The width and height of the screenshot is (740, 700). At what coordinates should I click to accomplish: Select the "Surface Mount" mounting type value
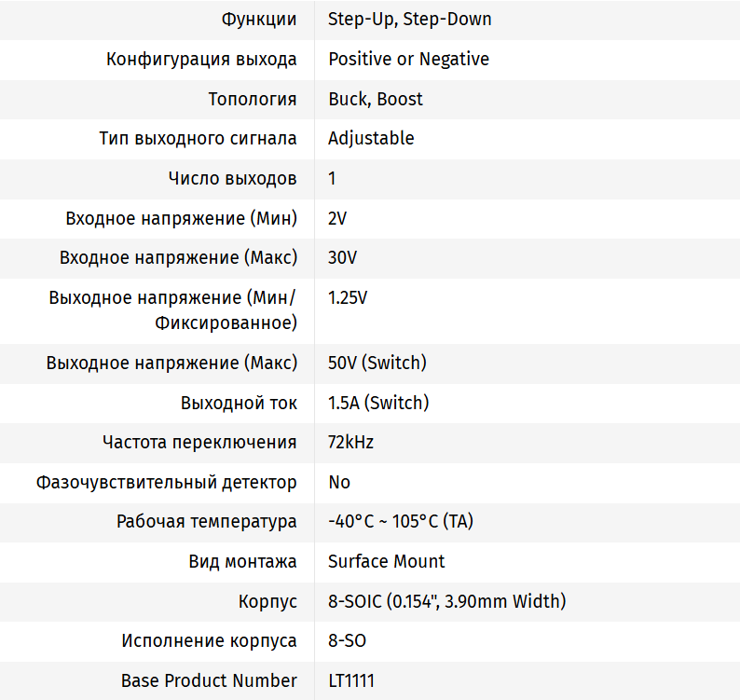[x=386, y=561]
